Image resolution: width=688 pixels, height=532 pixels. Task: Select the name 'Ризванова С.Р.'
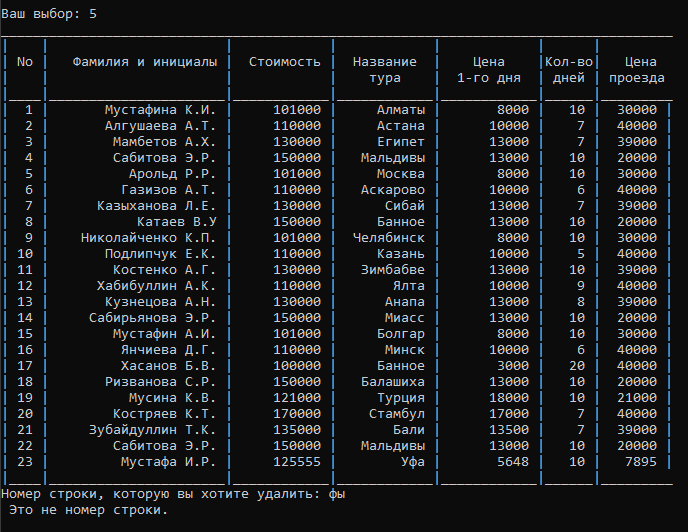click(161, 382)
